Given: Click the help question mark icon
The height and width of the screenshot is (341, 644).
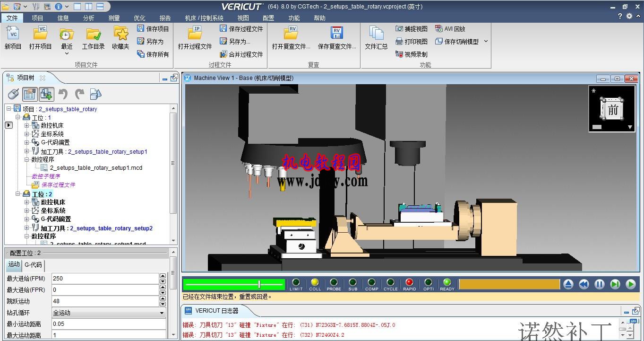Looking at the screenshot, I should tap(620, 17).
